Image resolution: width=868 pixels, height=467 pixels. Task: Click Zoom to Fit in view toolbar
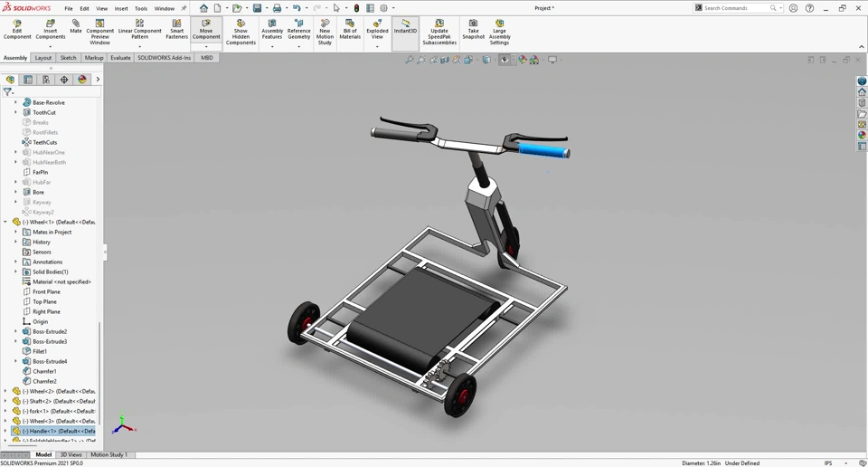click(x=409, y=60)
